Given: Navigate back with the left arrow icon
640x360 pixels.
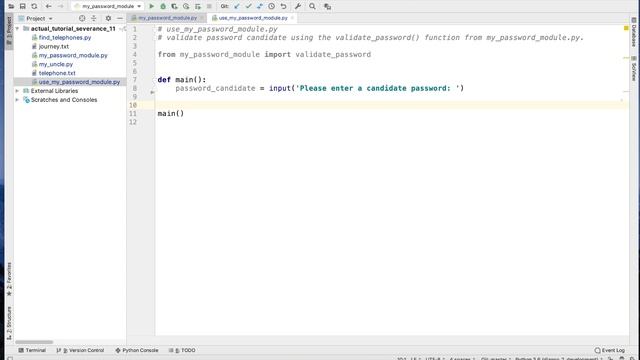Looking at the screenshot, I should 49,6.
